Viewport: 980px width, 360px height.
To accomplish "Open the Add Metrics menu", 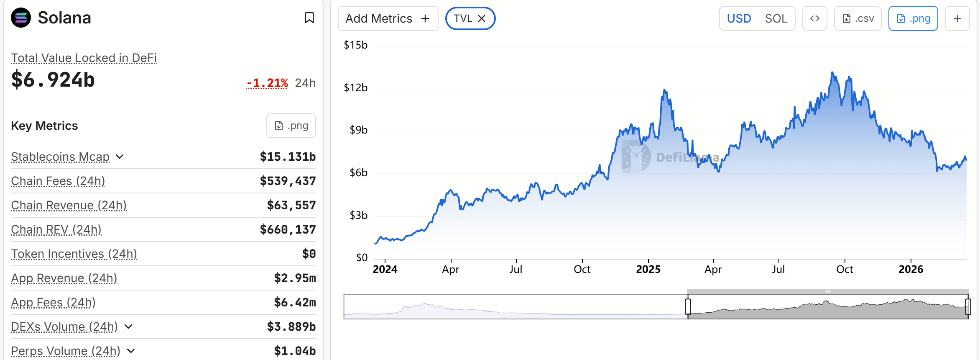I will (388, 18).
